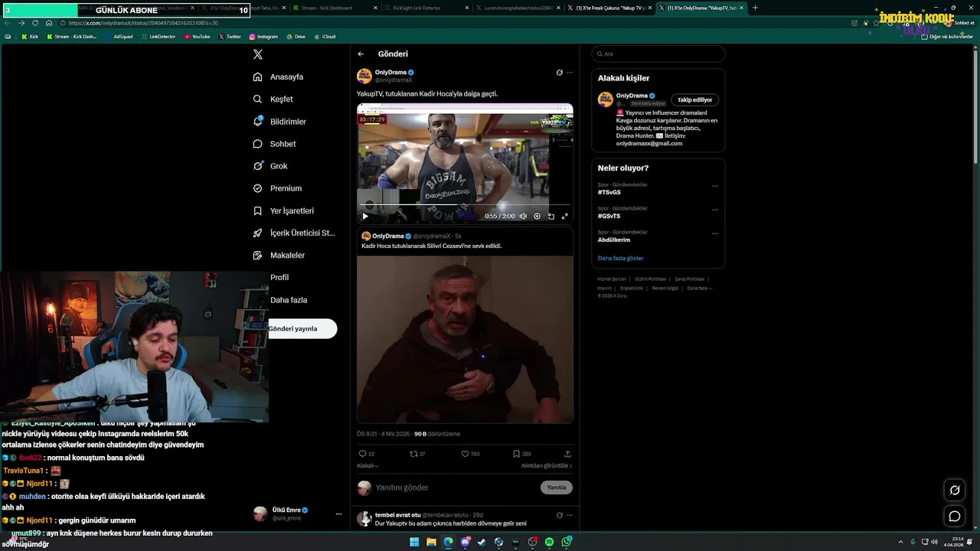This screenshot has width=980, height=551.
Task: Open video settings gear
Action: [x=537, y=217]
